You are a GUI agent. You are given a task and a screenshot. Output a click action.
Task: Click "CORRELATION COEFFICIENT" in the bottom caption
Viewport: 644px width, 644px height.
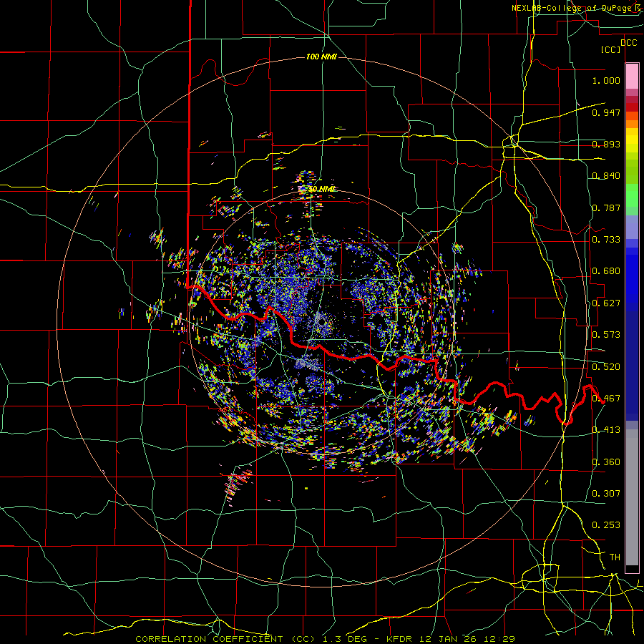point(209,639)
